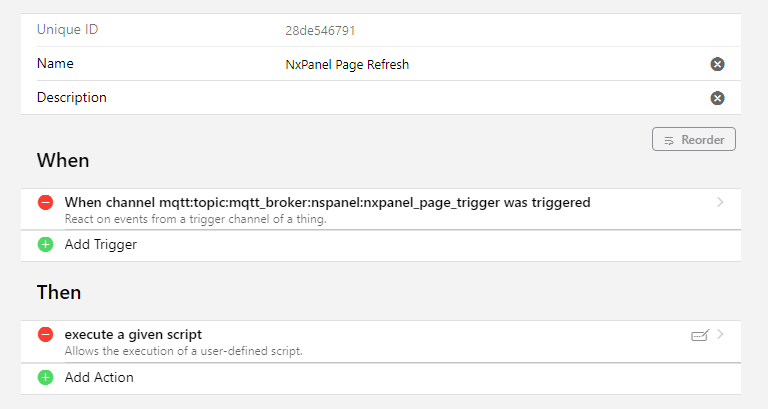Click the green plus beside Add Trigger

[46, 244]
